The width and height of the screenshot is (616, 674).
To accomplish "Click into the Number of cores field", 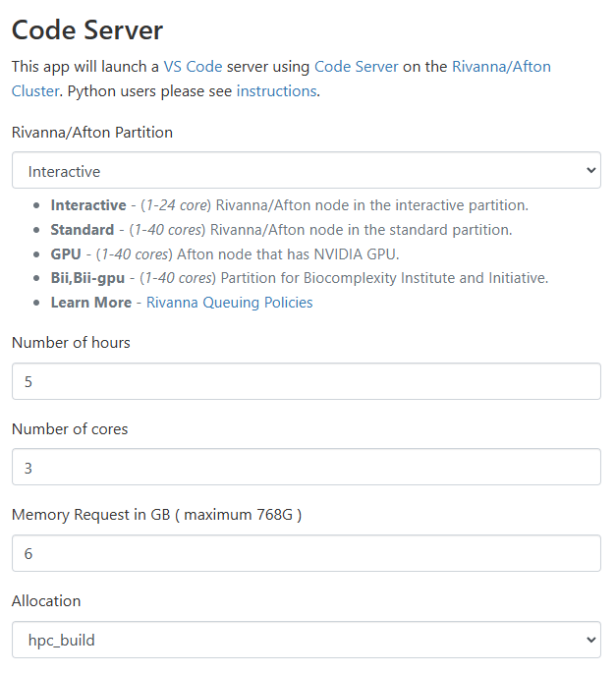I will (306, 468).
